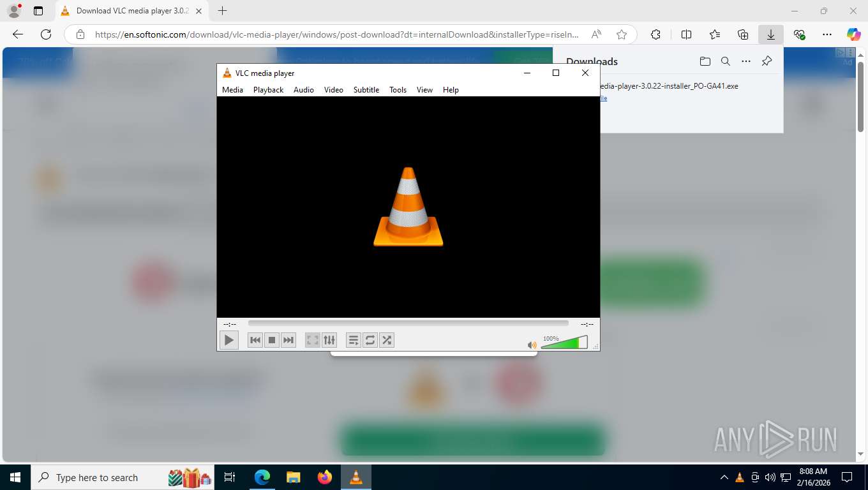868x490 pixels.
Task: Open the View menu in VLC
Action: pyautogui.click(x=424, y=90)
